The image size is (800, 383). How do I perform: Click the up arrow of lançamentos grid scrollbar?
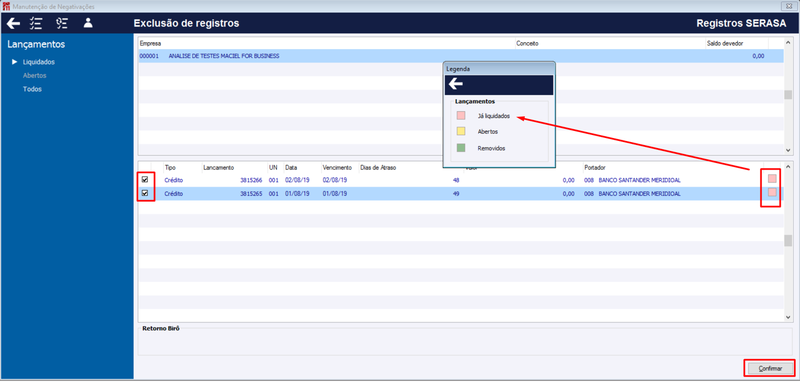click(788, 167)
